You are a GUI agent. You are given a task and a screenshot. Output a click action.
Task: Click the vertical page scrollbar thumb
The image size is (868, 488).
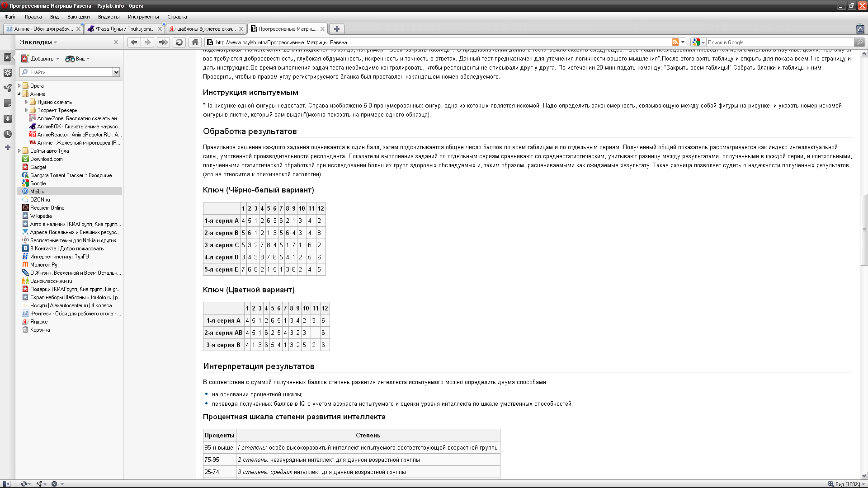[864, 230]
